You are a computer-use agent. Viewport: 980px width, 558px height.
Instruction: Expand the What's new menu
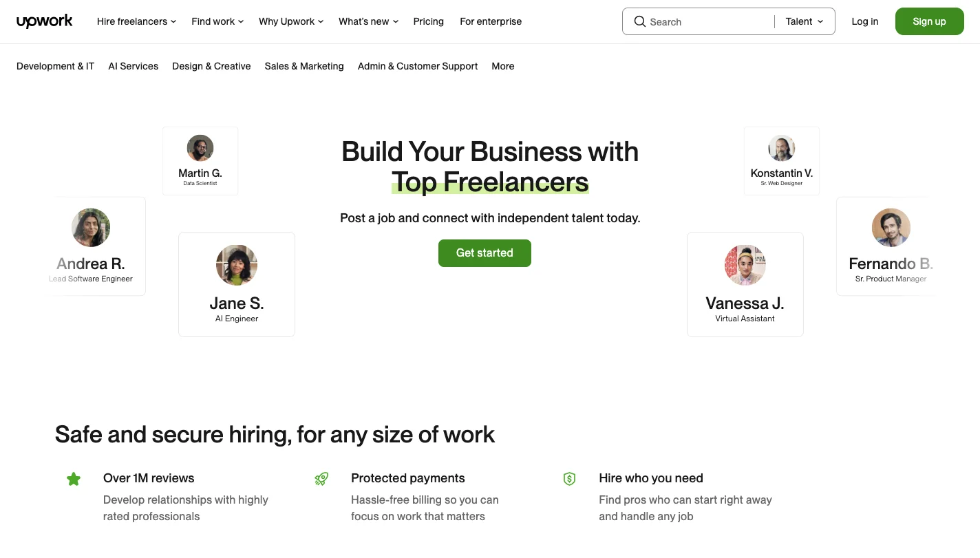pos(367,21)
